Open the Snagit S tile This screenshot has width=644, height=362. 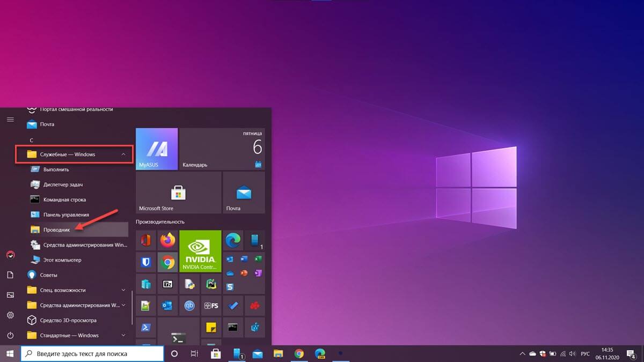[230, 287]
